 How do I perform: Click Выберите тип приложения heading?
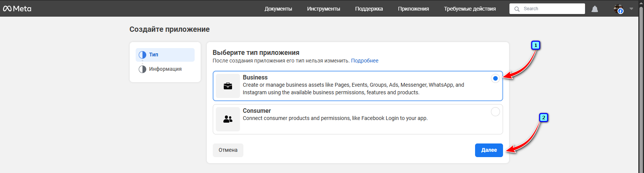[256, 53]
